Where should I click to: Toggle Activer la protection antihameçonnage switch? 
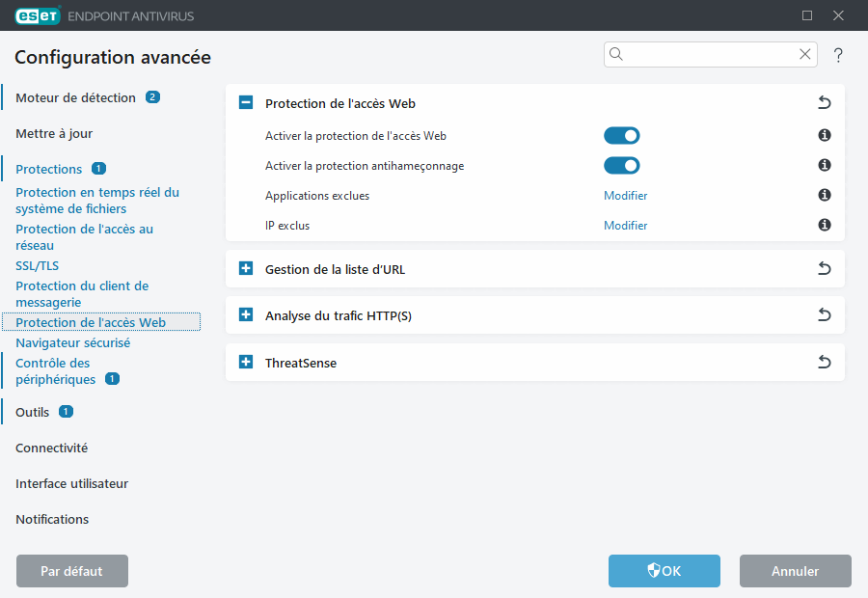621,166
